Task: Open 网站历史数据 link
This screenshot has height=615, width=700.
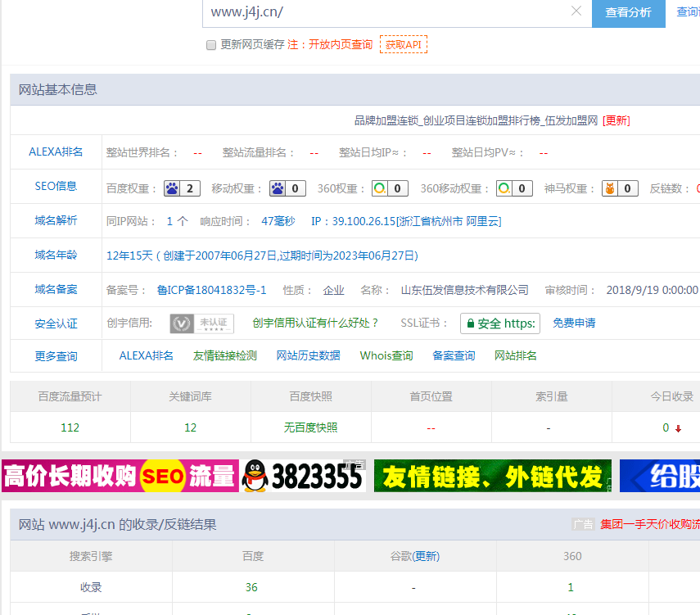Action: (308, 355)
